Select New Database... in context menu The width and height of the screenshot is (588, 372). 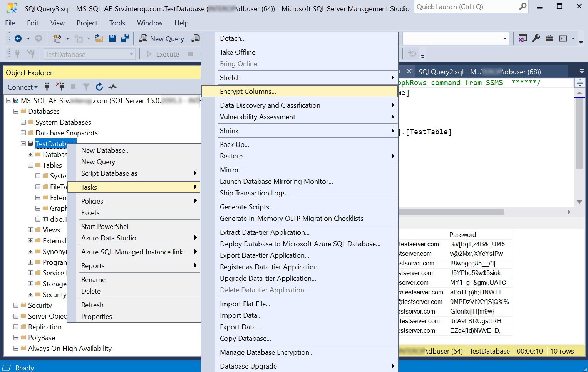coord(134,150)
